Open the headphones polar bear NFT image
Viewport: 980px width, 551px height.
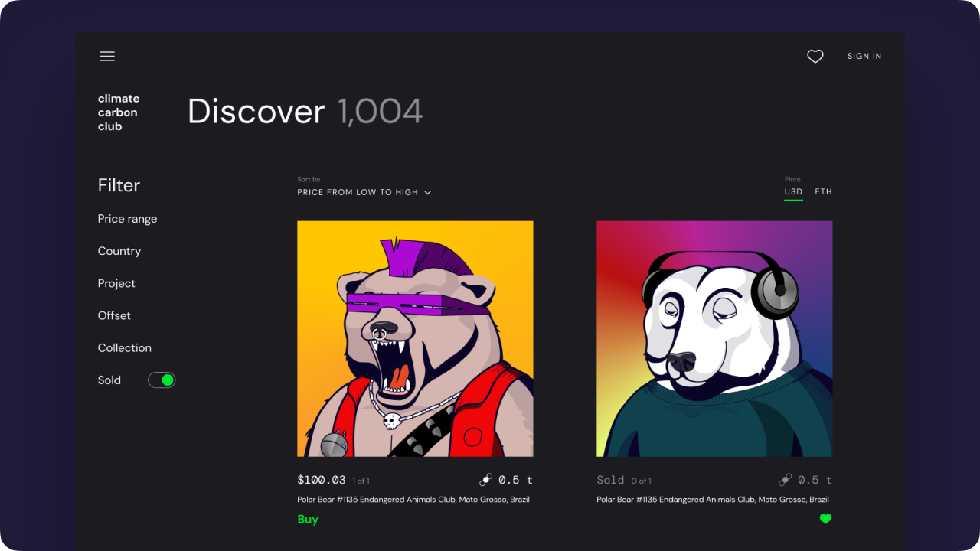[714, 339]
